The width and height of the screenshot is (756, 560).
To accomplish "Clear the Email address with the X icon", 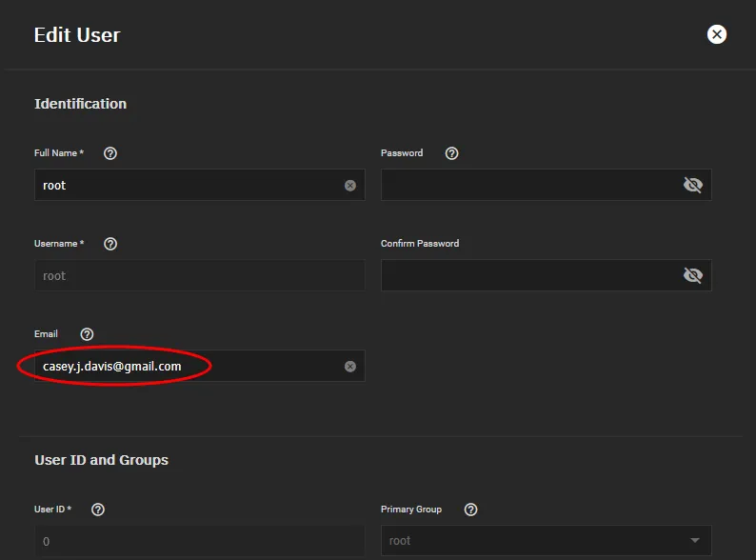I will pos(350,367).
